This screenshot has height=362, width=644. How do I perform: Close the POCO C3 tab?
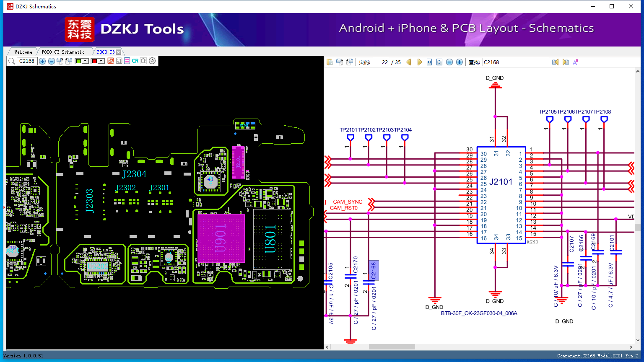click(119, 52)
